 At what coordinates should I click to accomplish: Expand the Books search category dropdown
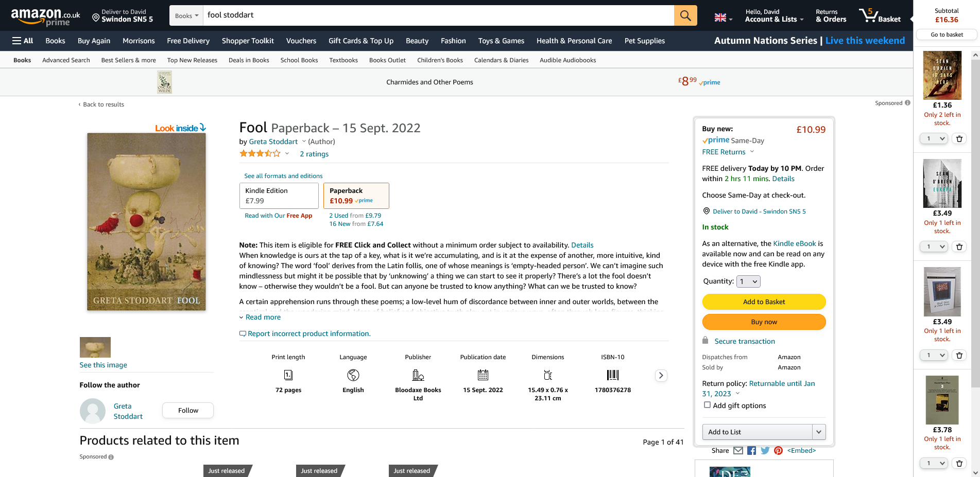pos(186,15)
